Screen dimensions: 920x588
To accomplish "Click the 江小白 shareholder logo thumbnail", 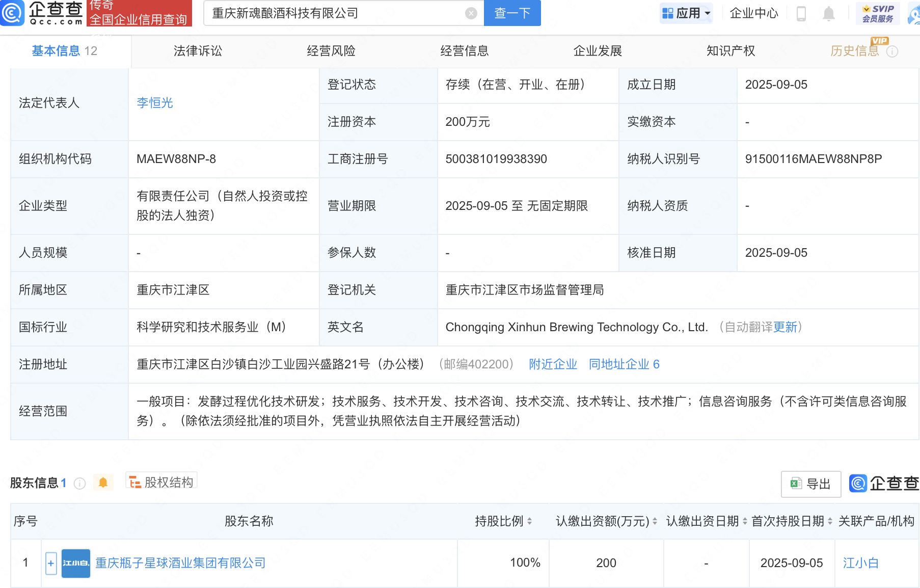I will 75,563.
